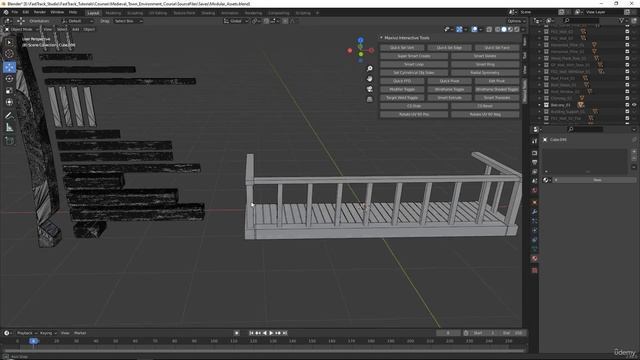Toggle the checkbox of the Chimney_01 row

click(x=627, y=98)
